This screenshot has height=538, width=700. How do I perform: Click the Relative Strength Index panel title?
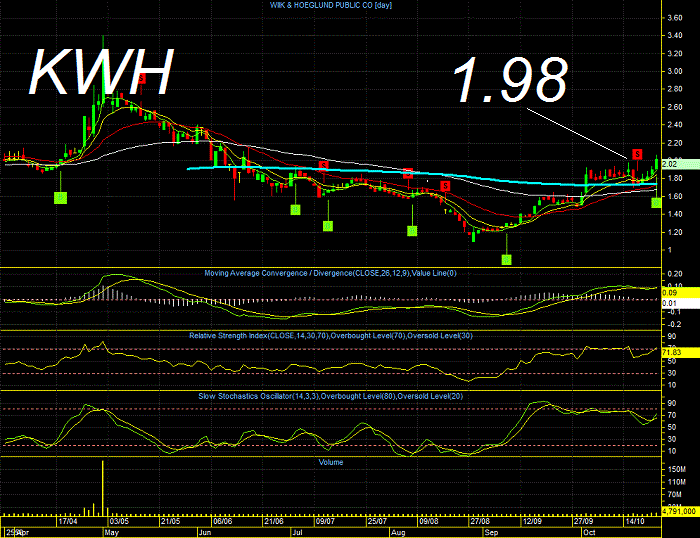click(x=331, y=335)
